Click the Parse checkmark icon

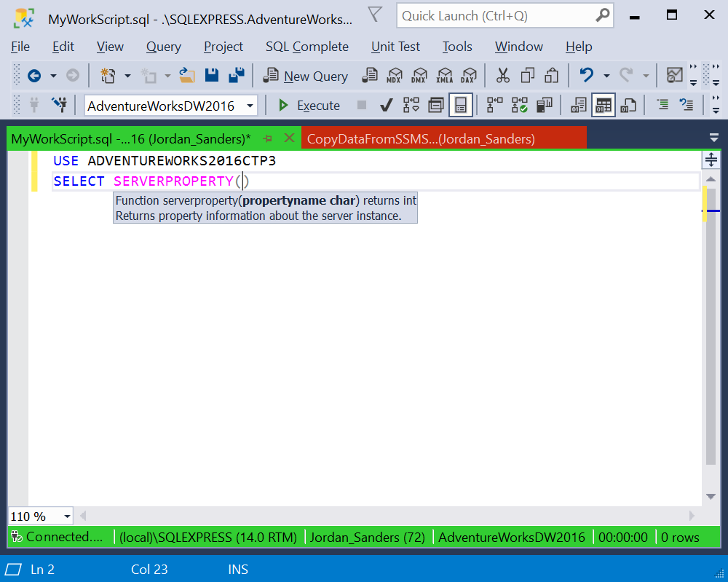(x=387, y=106)
